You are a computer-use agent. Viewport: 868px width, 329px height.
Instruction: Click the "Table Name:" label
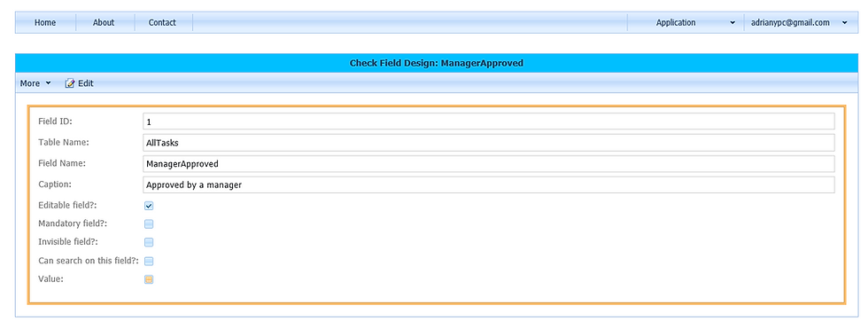click(64, 142)
